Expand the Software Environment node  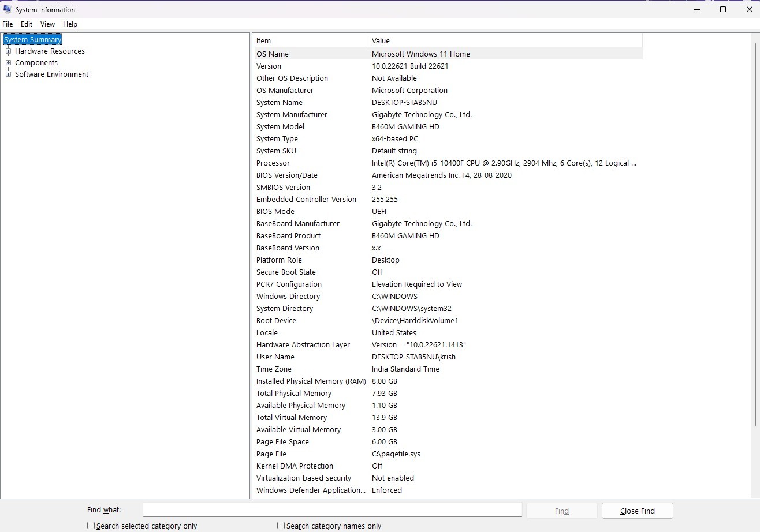click(9, 74)
